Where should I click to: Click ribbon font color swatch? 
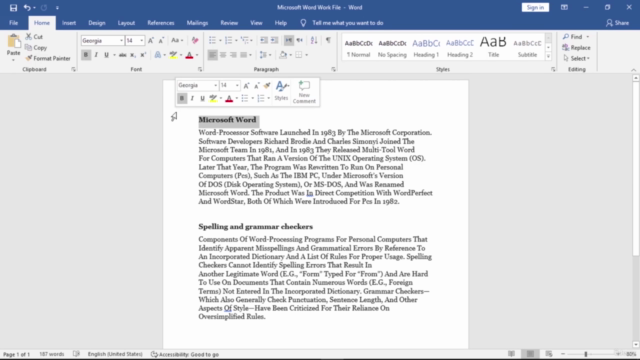pos(189,55)
